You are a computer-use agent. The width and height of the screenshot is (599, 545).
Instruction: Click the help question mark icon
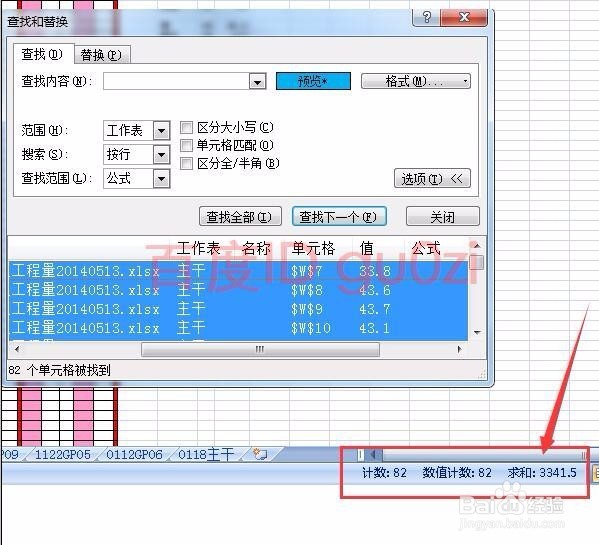427,17
